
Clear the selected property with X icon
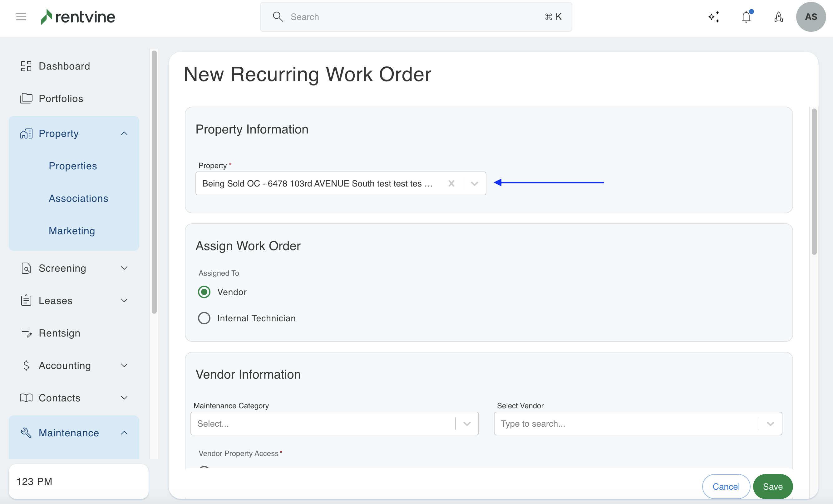pyautogui.click(x=451, y=183)
